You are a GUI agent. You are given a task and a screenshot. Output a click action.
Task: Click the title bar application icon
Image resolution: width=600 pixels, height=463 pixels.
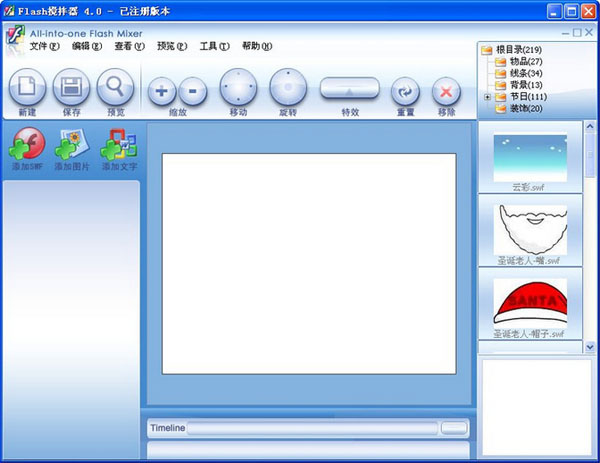[9, 11]
